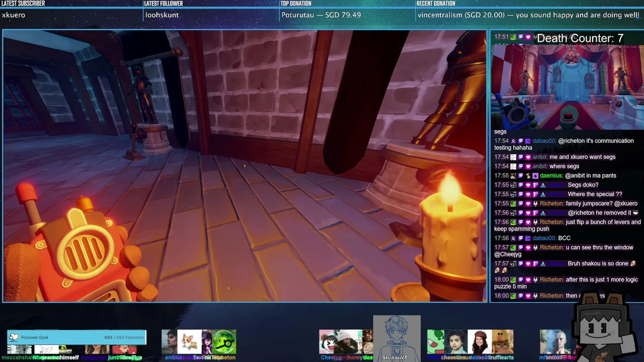Click the yellow duck avatar above trufflearts
This screenshot has height=362, width=644.
pos(503,342)
